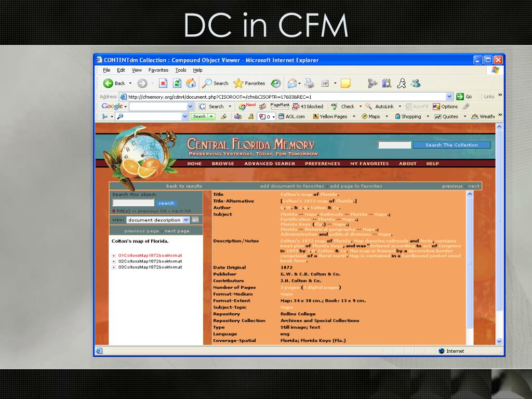The width and height of the screenshot is (532, 399).
Task: Expand the Back button history arrow
Action: pos(130,83)
